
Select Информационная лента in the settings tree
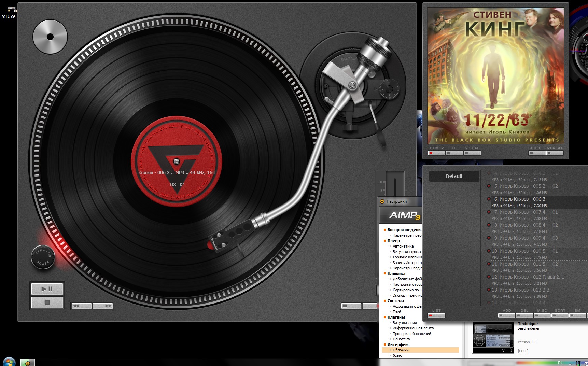413,328
